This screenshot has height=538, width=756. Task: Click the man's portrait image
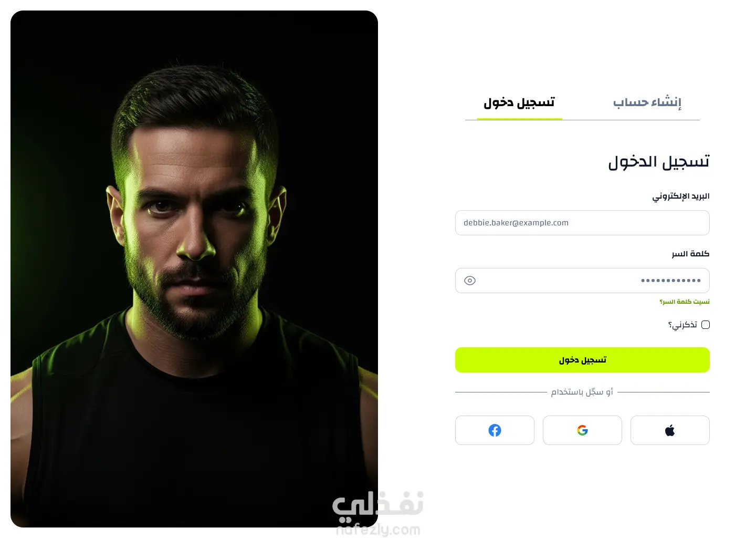[x=194, y=269]
